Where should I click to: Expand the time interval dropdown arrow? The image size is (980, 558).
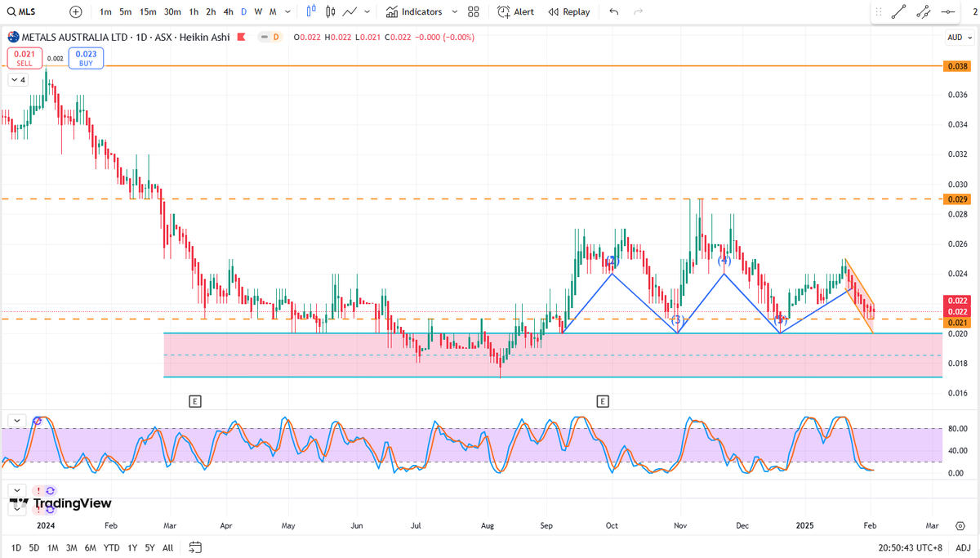287,11
